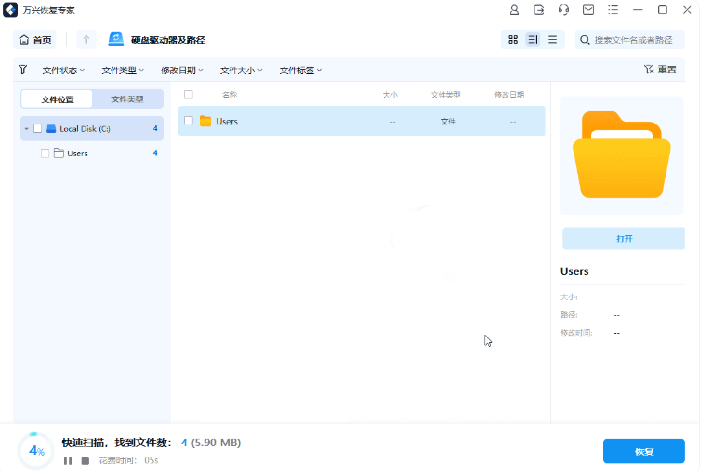The width and height of the screenshot is (705, 471).
Task: Open the 文件标签 filter dropdown
Action: [x=301, y=70]
